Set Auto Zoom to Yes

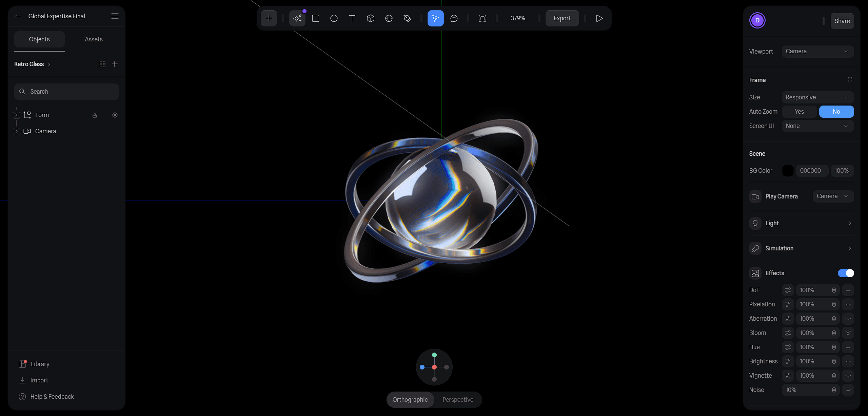click(x=799, y=112)
